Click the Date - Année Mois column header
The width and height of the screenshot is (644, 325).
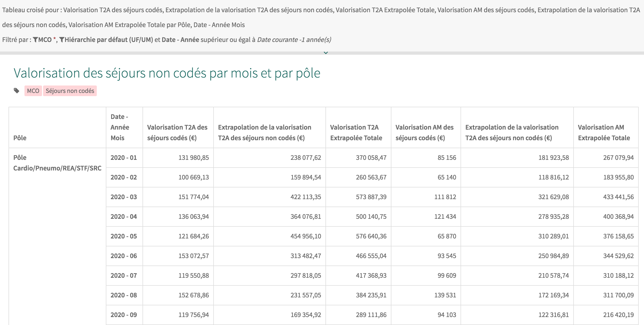pos(120,127)
